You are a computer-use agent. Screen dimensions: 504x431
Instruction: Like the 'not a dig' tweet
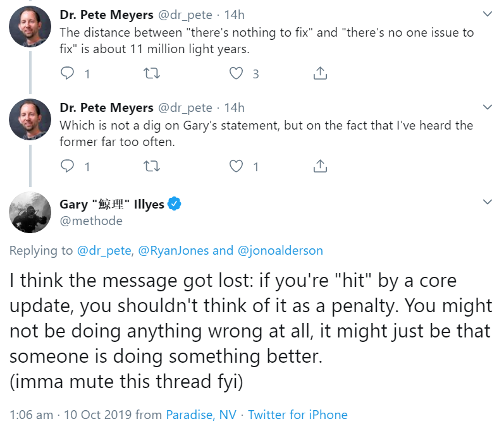pos(236,166)
